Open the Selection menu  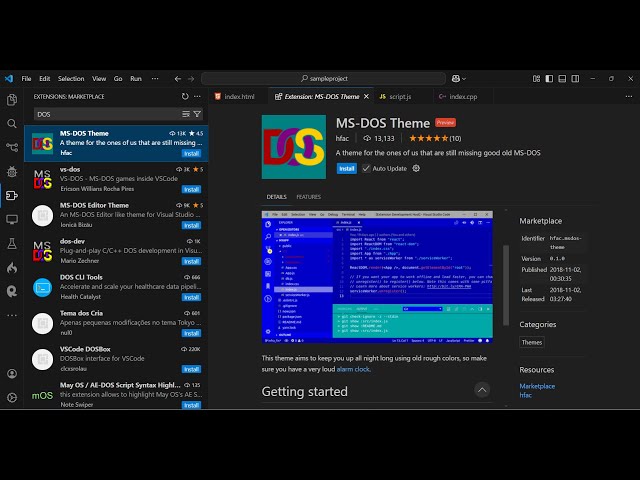(x=71, y=78)
